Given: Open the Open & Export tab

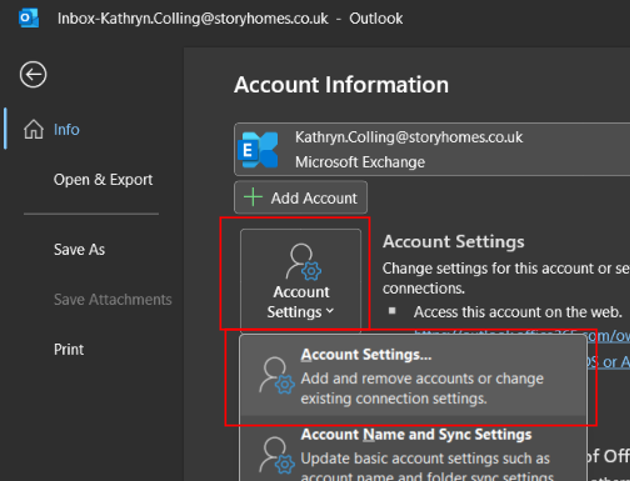Looking at the screenshot, I should click(x=103, y=180).
